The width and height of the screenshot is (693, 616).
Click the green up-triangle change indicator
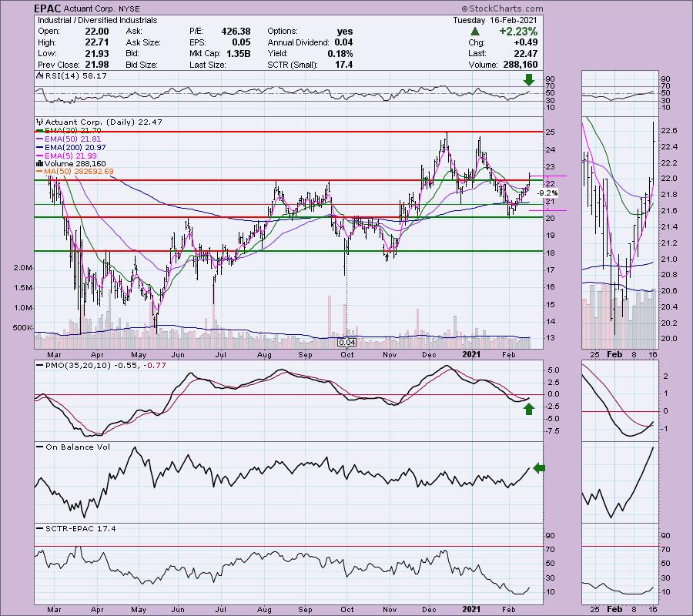click(x=474, y=32)
